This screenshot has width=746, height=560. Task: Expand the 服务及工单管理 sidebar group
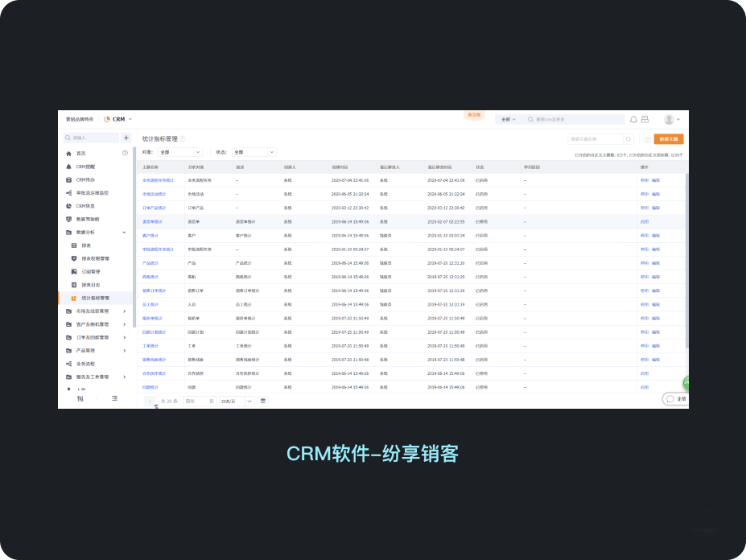point(125,377)
